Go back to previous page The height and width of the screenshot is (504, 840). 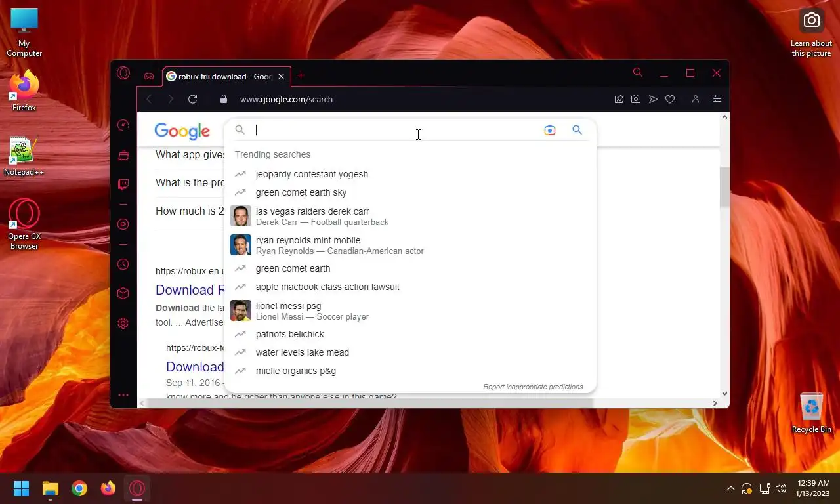tap(149, 99)
